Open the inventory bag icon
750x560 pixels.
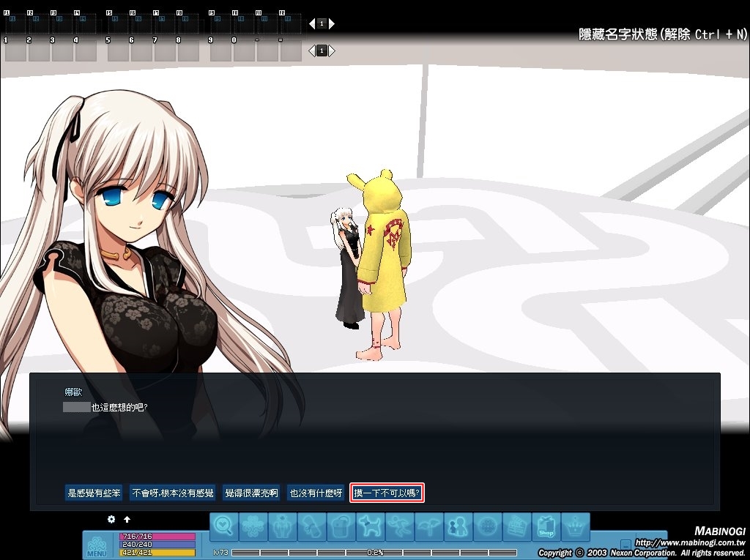click(x=341, y=526)
